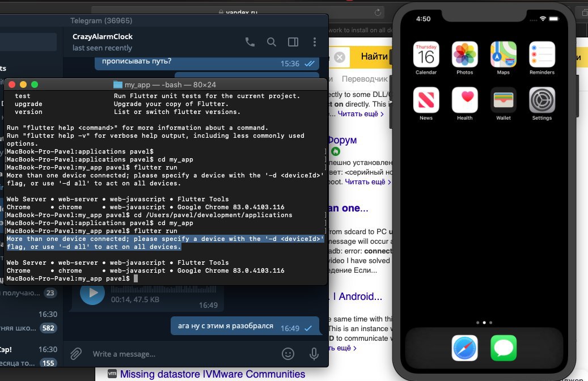The height and width of the screenshot is (381, 588).
Task: Minimize the Terminal window with yellow button
Action: point(23,84)
